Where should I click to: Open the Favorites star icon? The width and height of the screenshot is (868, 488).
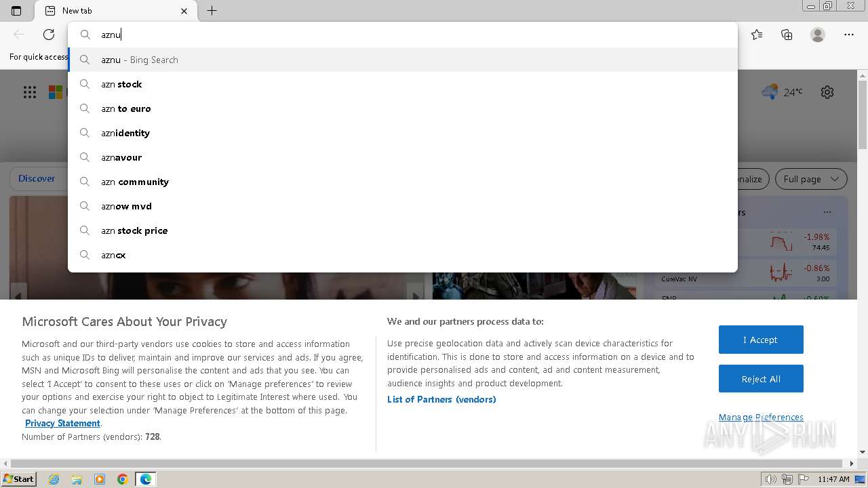757,35
